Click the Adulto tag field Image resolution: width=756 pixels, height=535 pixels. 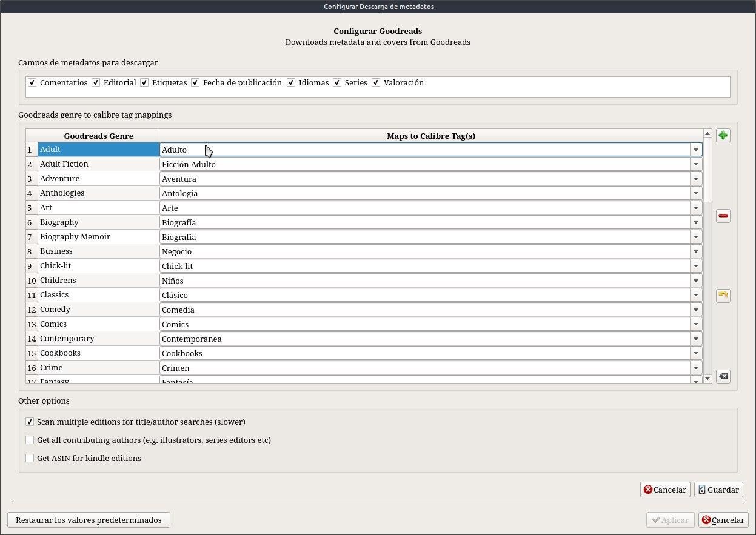[424, 150]
